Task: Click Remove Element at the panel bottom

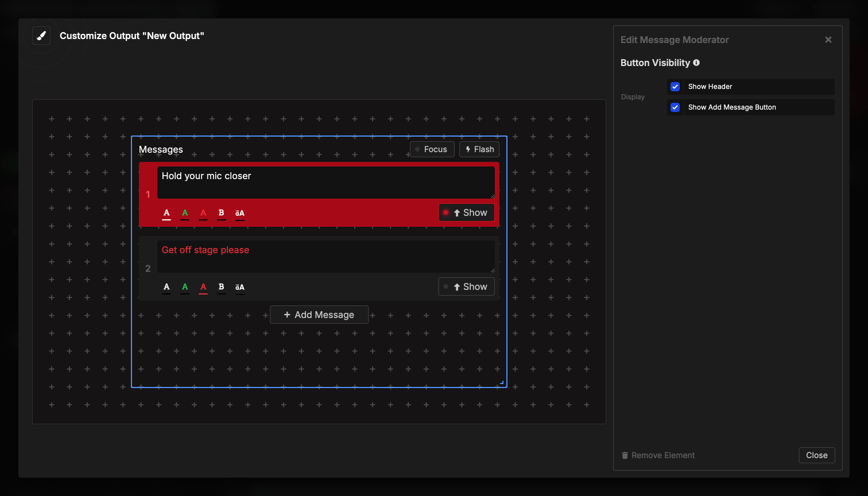Action: [x=658, y=455]
